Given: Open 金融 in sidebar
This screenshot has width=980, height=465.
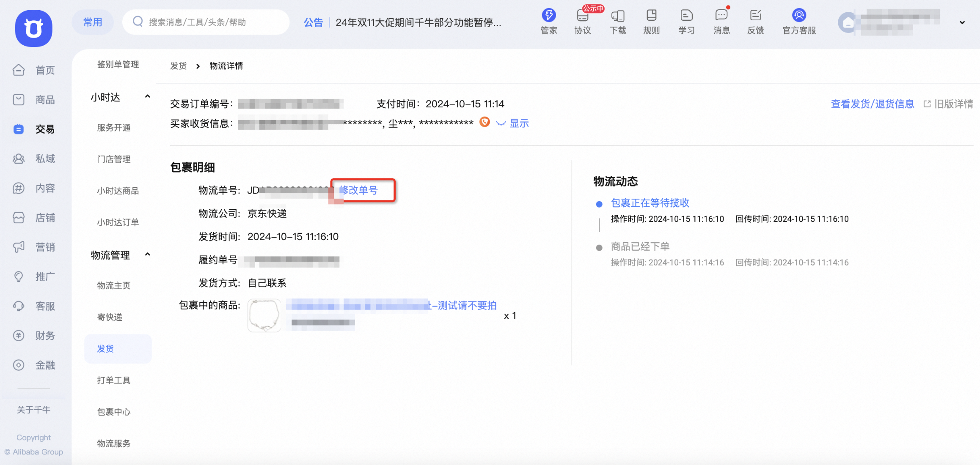Looking at the screenshot, I should (x=34, y=365).
